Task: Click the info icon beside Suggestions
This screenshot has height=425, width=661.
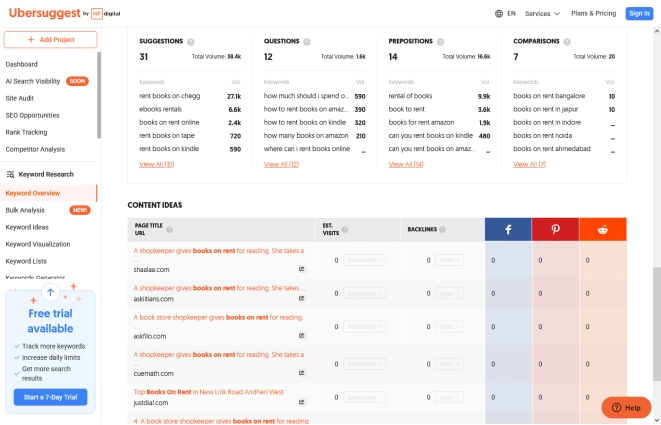Action: (190, 42)
